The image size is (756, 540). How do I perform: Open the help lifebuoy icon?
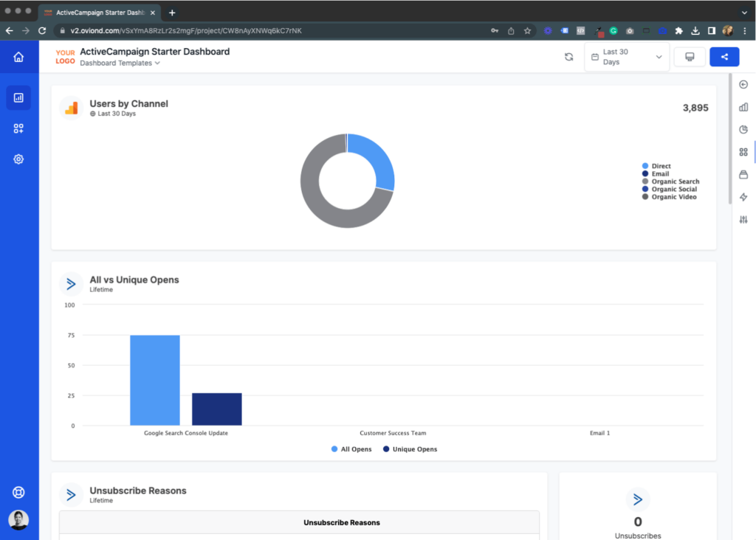coord(18,492)
